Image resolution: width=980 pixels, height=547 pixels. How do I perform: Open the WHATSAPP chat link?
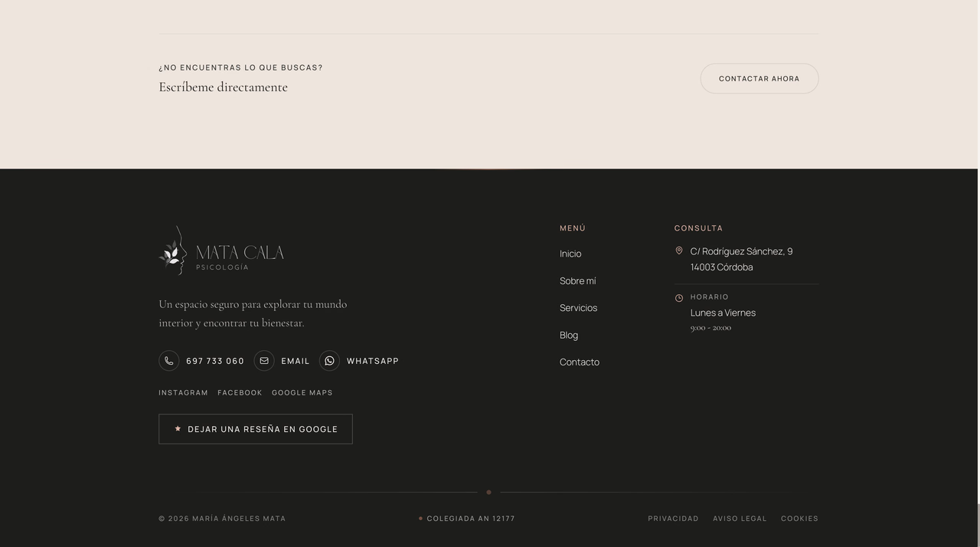pos(373,361)
